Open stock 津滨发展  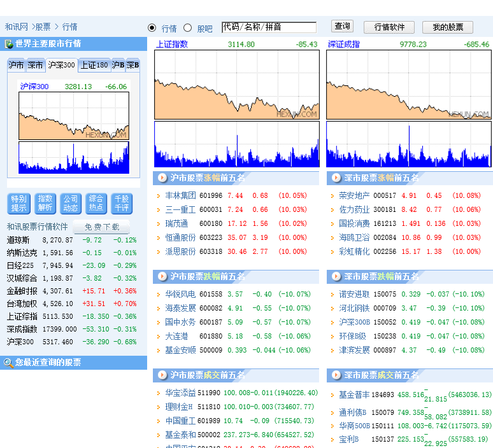354,350
